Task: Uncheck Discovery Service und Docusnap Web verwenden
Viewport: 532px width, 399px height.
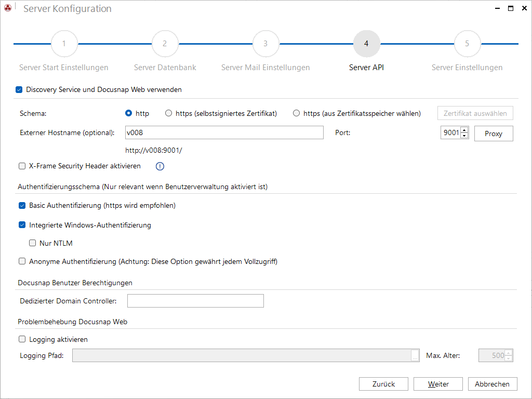Action: click(x=19, y=89)
